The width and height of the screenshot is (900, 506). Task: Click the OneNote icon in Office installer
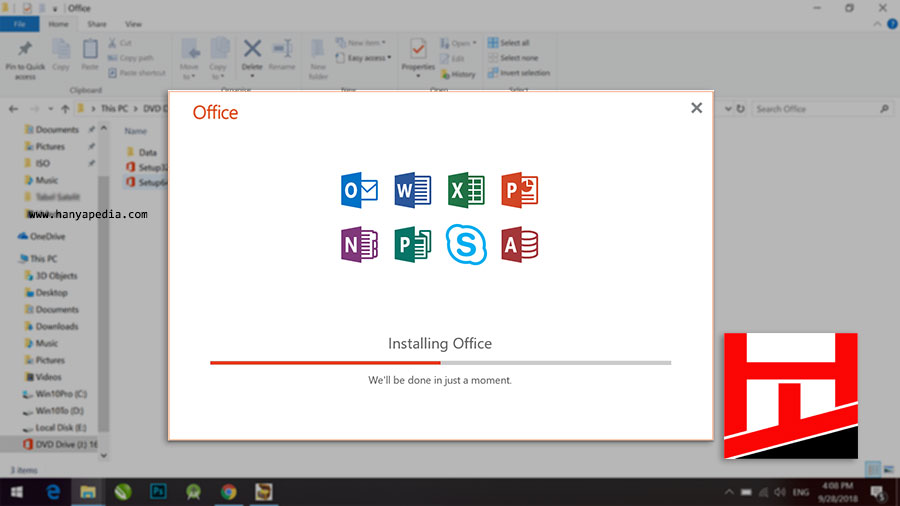coord(359,244)
